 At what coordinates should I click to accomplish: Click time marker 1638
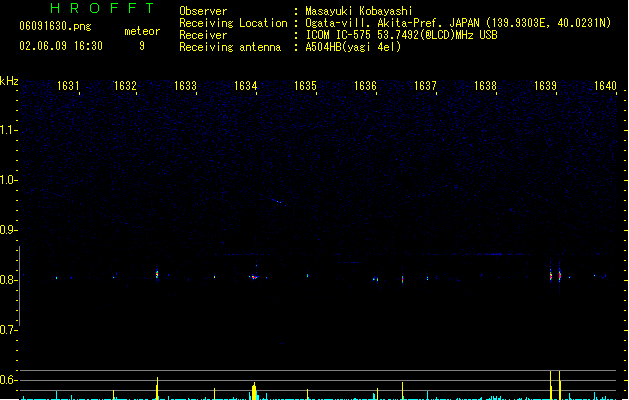click(x=485, y=86)
